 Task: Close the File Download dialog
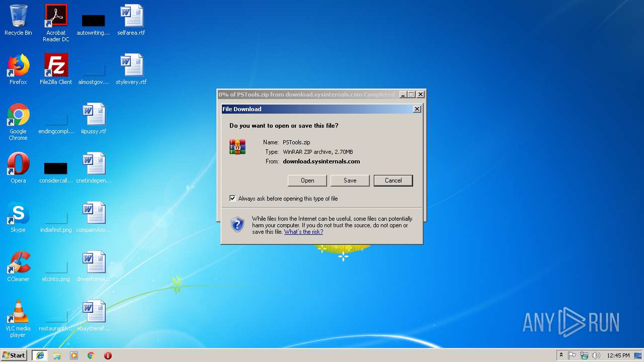click(417, 109)
